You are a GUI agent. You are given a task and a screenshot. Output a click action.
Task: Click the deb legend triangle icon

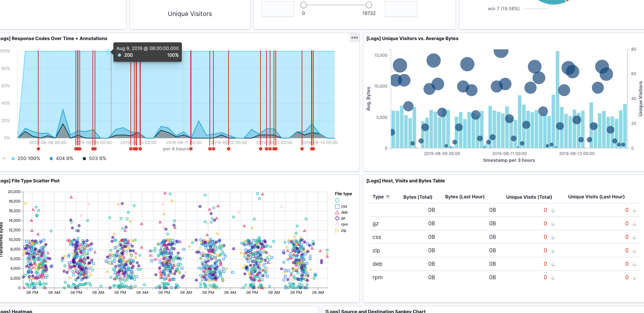point(337,212)
